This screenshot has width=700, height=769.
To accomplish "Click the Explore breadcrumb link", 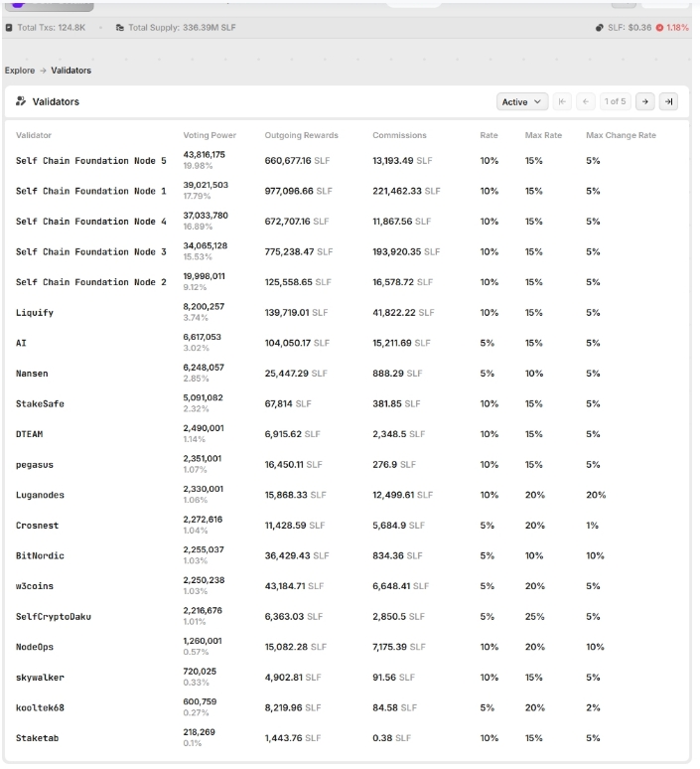I will [x=20, y=71].
